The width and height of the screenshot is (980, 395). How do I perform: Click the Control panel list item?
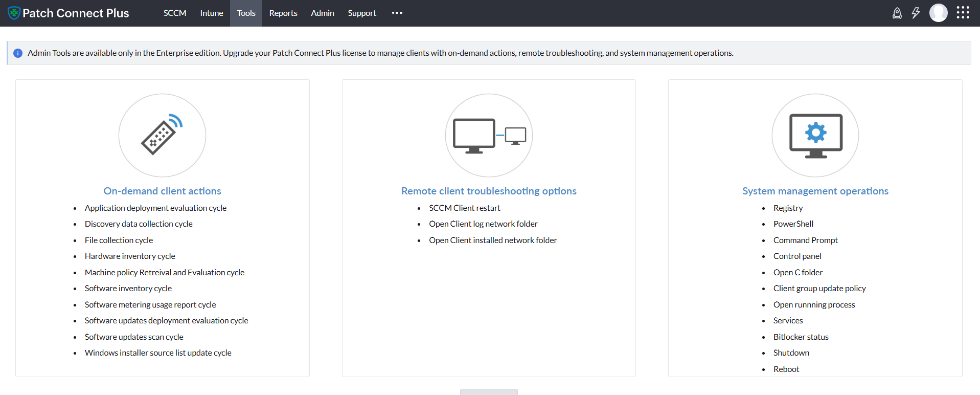(797, 256)
